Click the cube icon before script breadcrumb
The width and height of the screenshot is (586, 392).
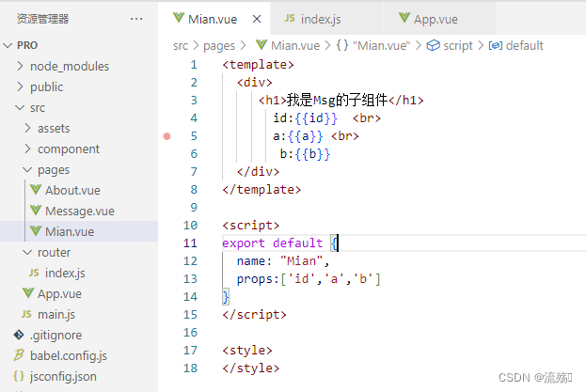coord(433,45)
